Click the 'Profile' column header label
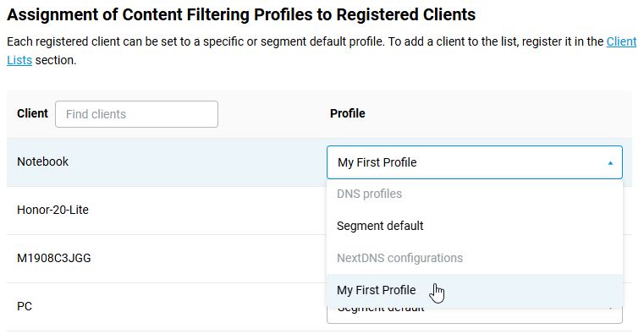Image resolution: width=644 pixels, height=334 pixels. (348, 113)
